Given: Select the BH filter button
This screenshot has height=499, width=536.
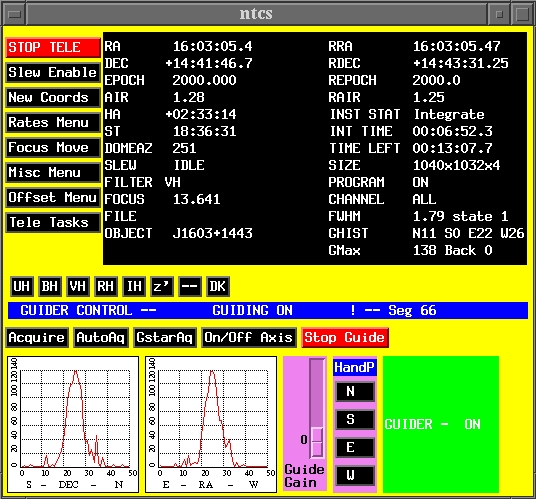Looking at the screenshot, I should (50, 286).
